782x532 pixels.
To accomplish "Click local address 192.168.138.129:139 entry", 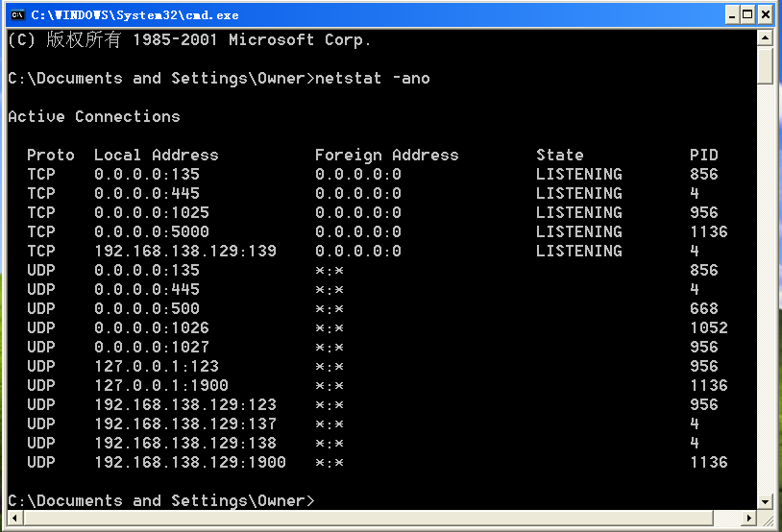I will [x=184, y=251].
